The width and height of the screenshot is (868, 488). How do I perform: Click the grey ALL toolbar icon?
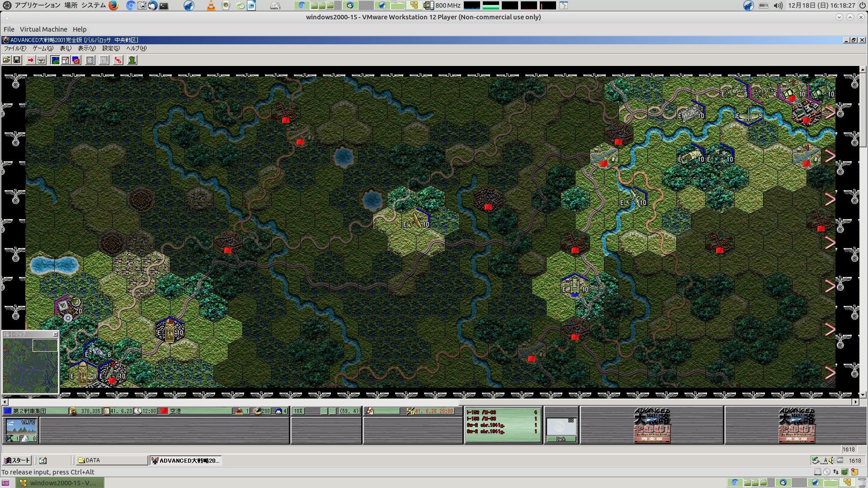click(x=104, y=60)
